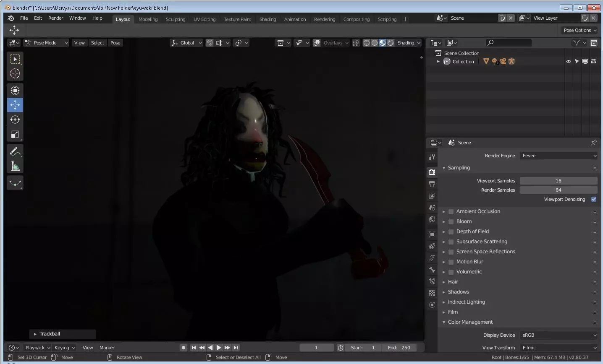The image size is (603, 364).
Task: Open the Object properties tab (square icon)
Action: coord(432,234)
